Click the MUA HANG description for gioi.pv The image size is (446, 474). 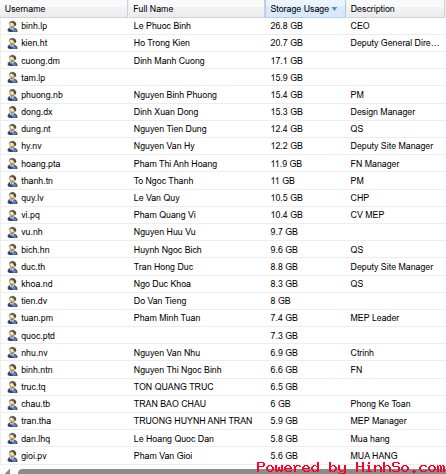[374, 456]
